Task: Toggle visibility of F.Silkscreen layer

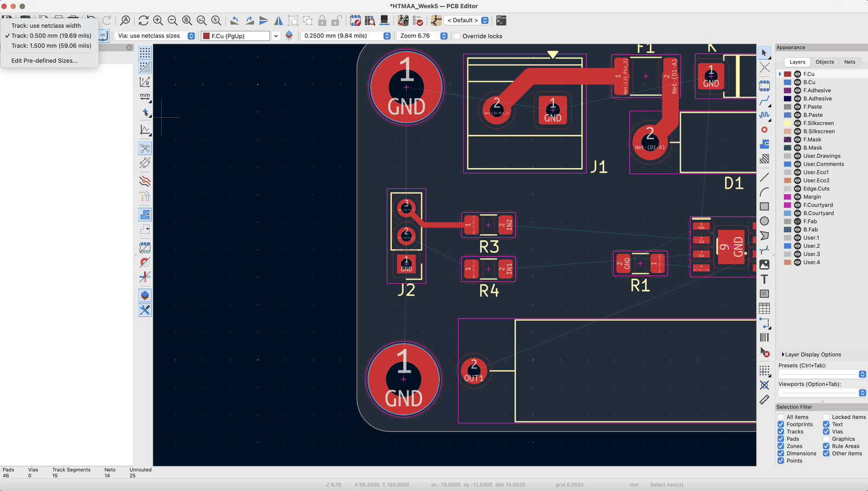Action: (x=797, y=123)
